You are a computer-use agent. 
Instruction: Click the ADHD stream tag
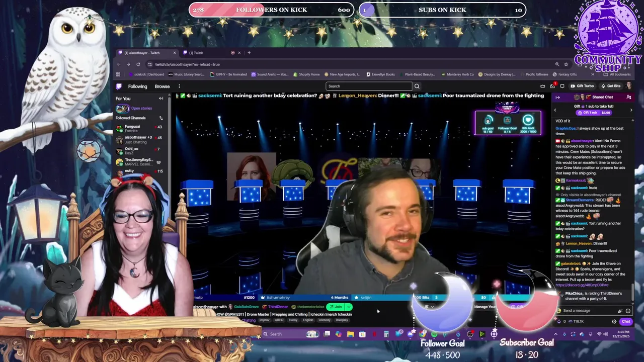[x=279, y=320]
